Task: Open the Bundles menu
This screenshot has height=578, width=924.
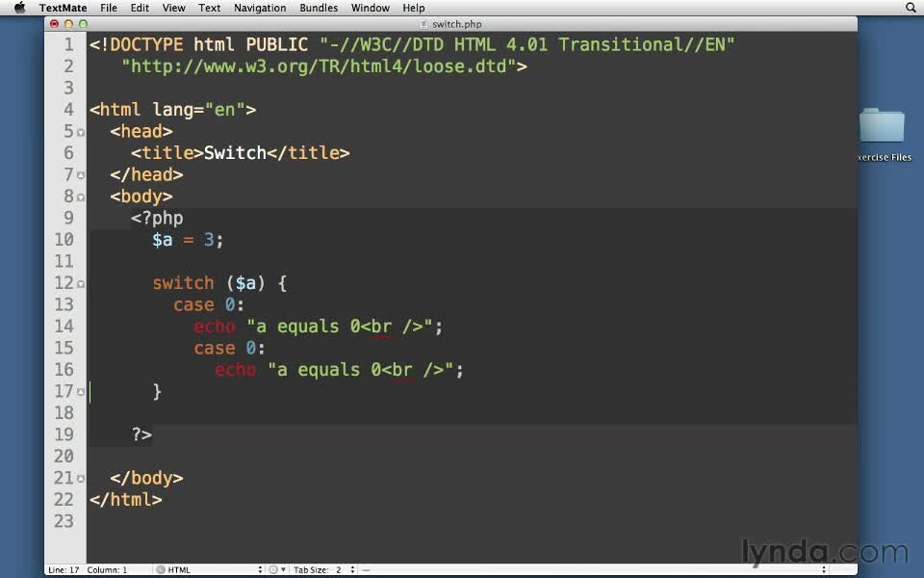Action: coord(318,8)
